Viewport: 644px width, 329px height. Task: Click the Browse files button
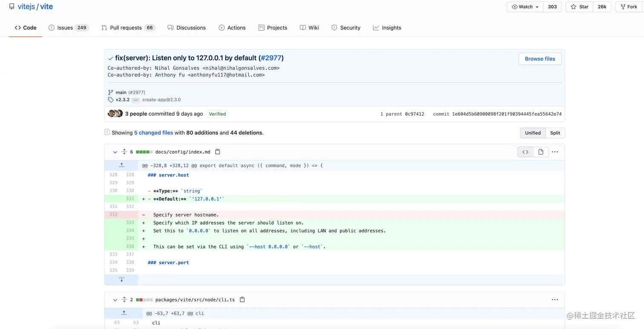[x=540, y=59]
